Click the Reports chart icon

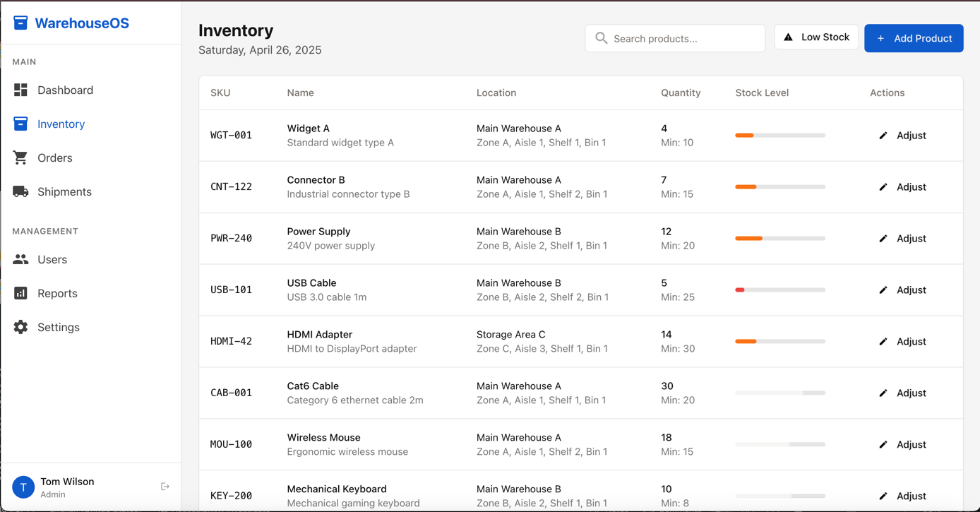(x=20, y=294)
